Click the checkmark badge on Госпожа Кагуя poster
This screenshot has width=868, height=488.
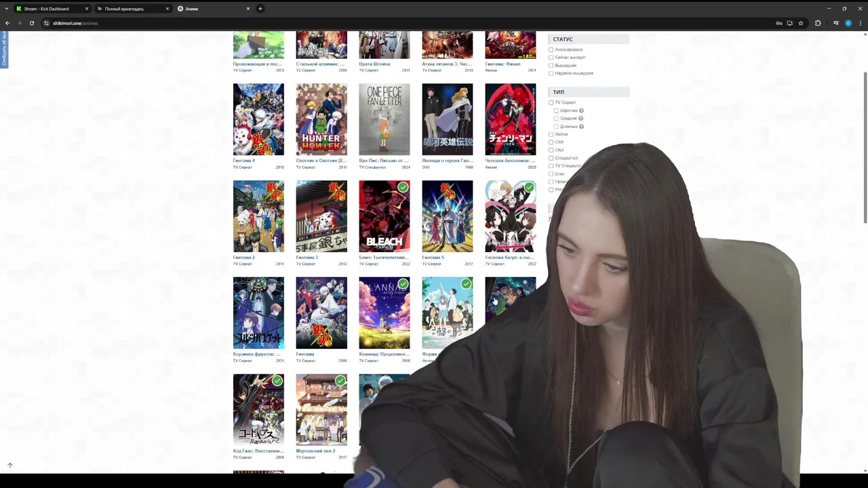click(530, 187)
